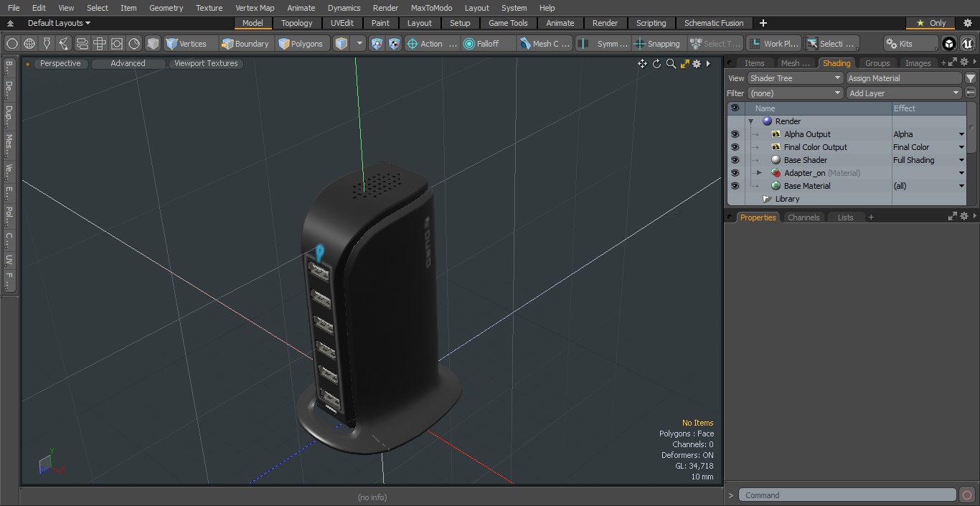This screenshot has height=506, width=980.
Task: Open the Geometry menu
Action: (166, 8)
